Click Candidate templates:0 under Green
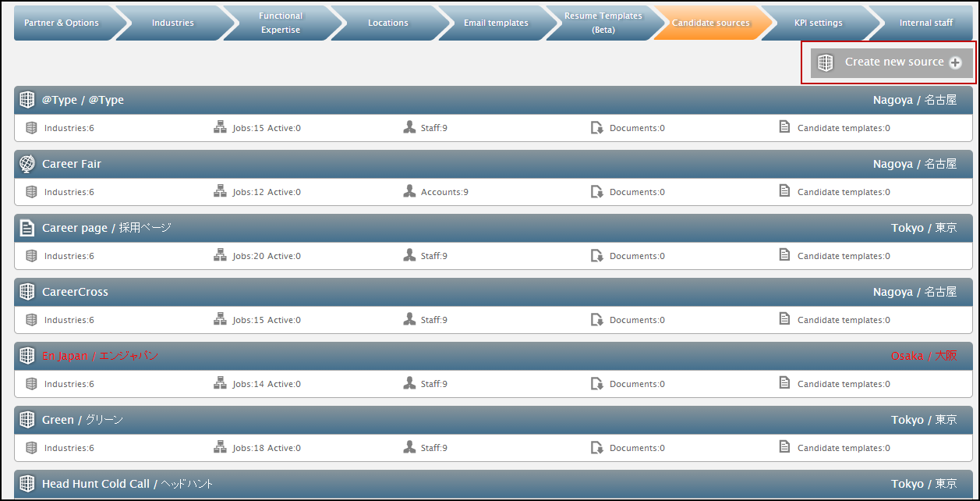 pos(844,448)
